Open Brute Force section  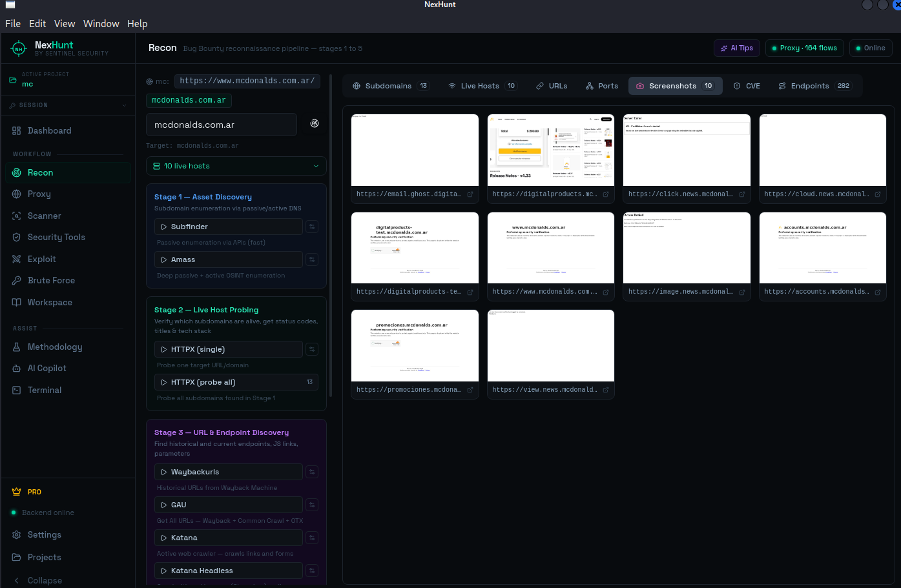(x=68, y=280)
